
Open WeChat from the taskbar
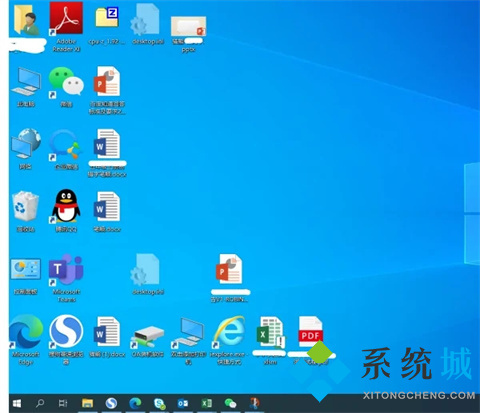(230, 403)
